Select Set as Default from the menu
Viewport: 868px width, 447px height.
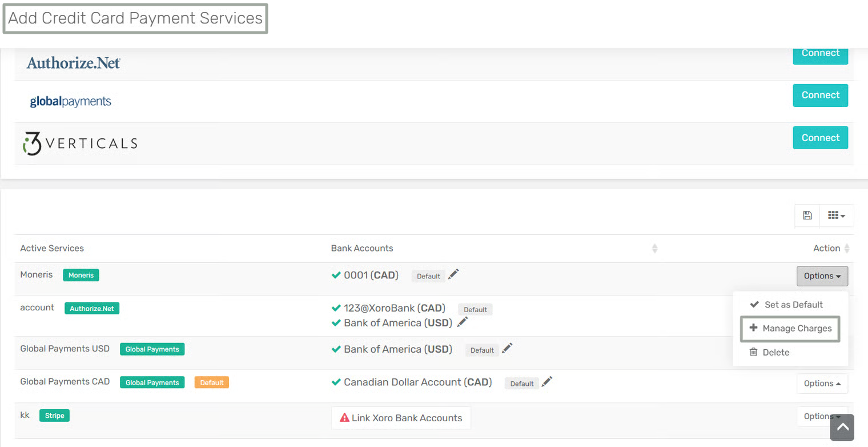(x=793, y=305)
